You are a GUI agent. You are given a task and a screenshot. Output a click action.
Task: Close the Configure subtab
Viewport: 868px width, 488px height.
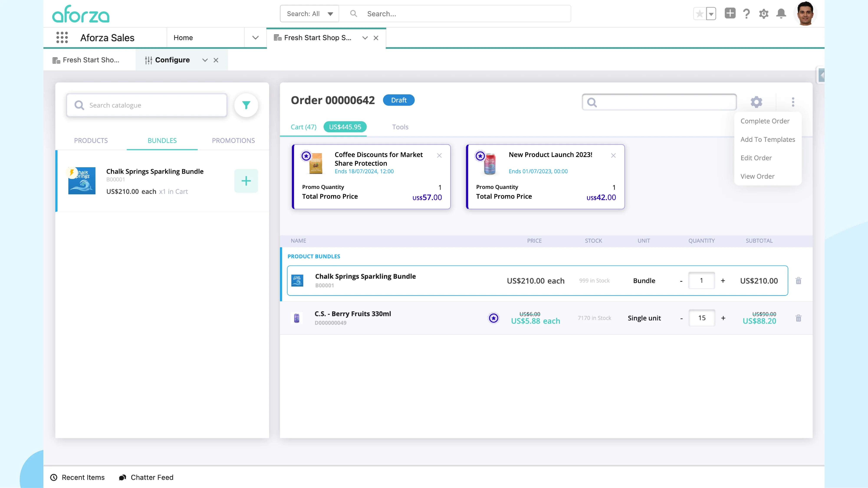[216, 60]
